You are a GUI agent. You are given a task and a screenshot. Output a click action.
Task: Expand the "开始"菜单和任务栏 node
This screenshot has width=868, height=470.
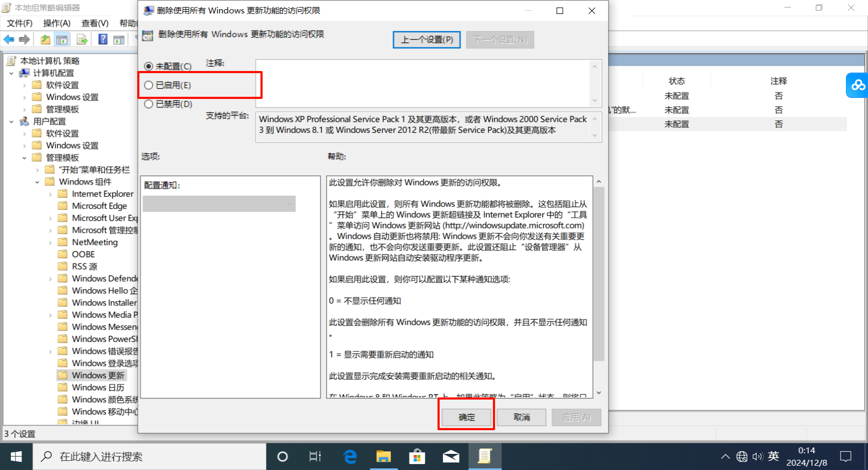pos(37,170)
